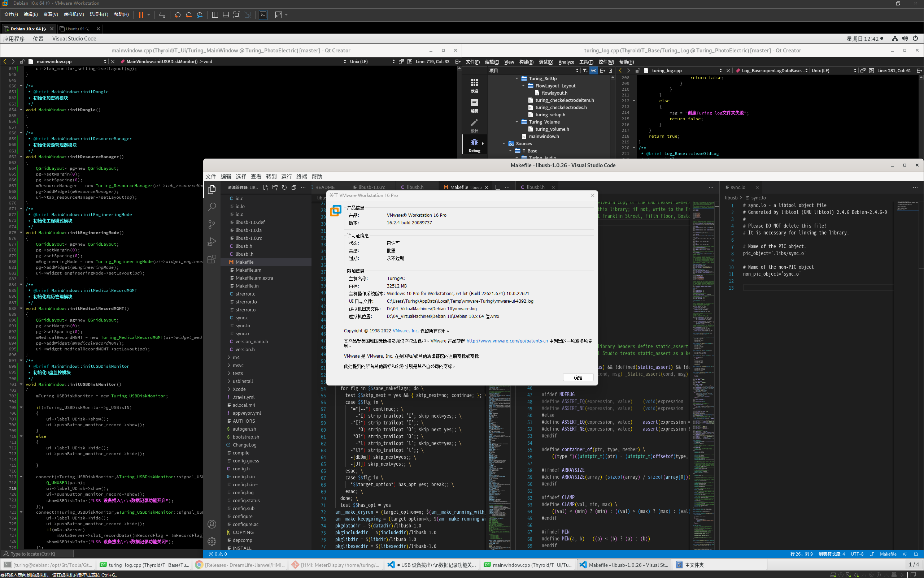Viewport: 924px width, 578px height.
Task: Open VS Code notifications bell in status bar
Action: (x=916, y=554)
